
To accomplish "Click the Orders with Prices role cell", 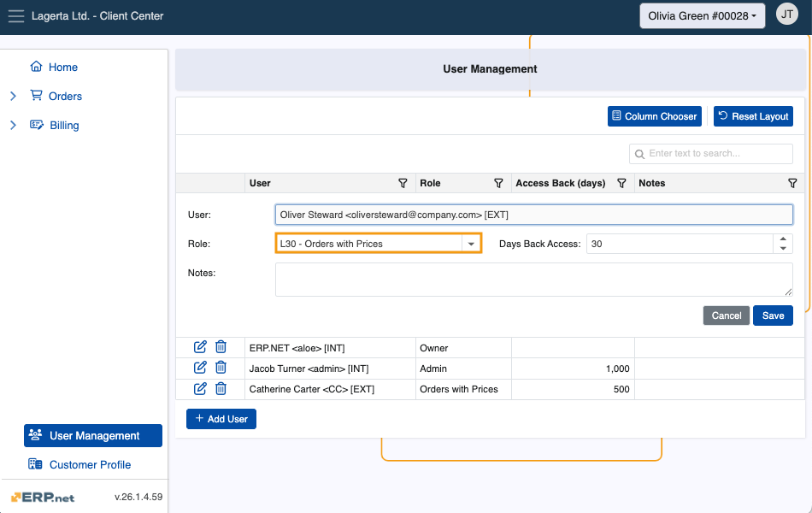I will [463, 389].
